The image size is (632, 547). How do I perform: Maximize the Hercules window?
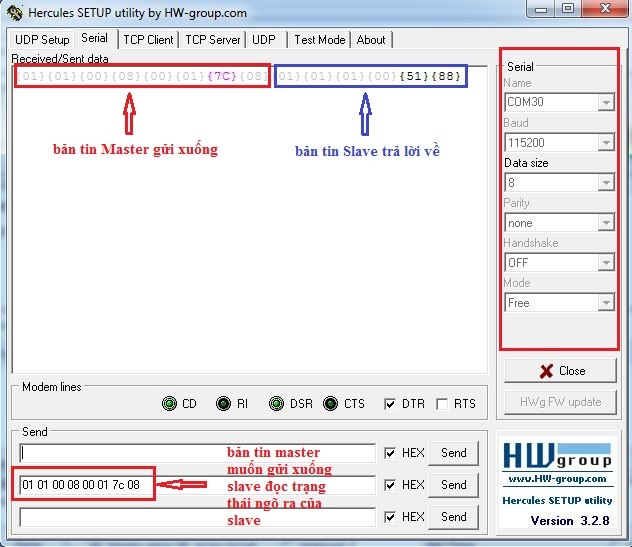568,9
